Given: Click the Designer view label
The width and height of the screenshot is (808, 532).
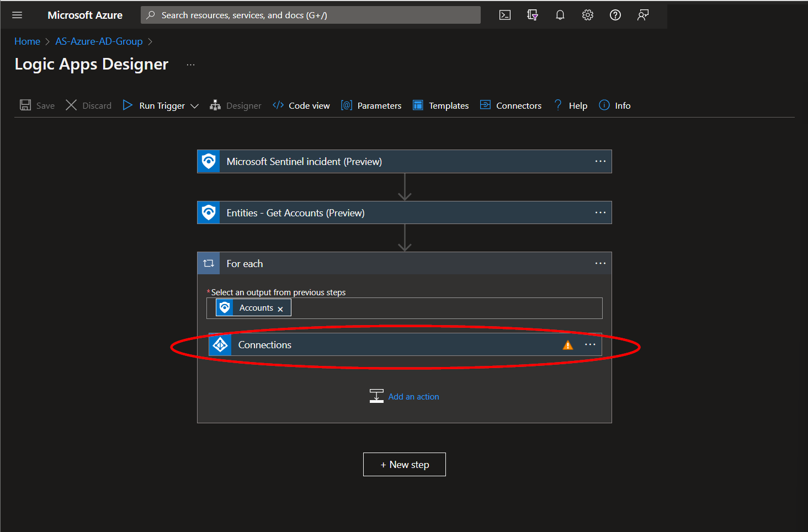Looking at the screenshot, I should coord(243,105).
